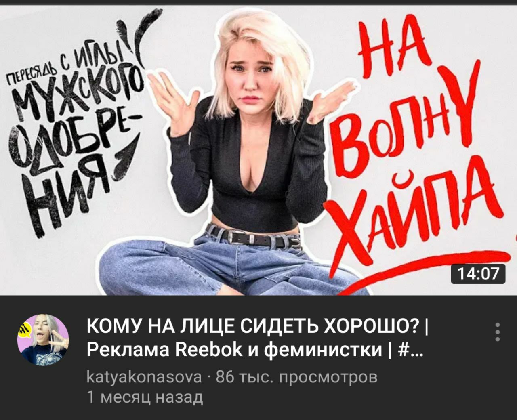Click the 'Реклама Reebok и феминистки' title line
Screen dimensions: 517x420
(254, 349)
